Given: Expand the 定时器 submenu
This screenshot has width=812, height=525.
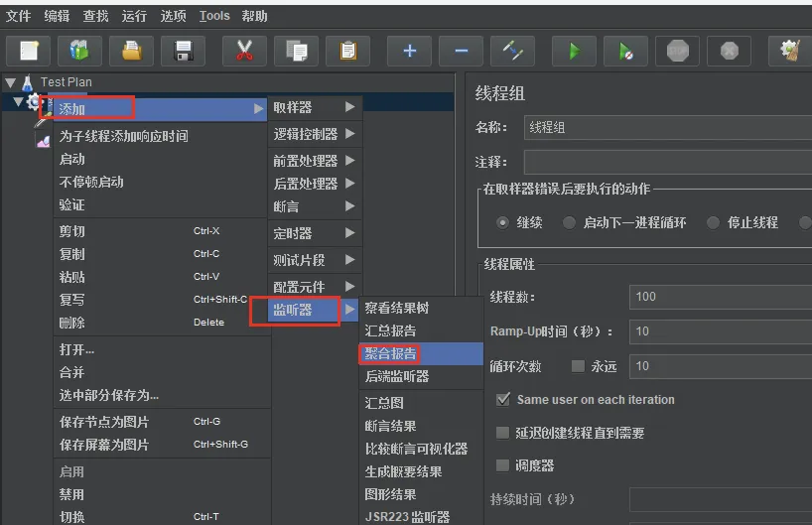Looking at the screenshot, I should pyautogui.click(x=315, y=233).
